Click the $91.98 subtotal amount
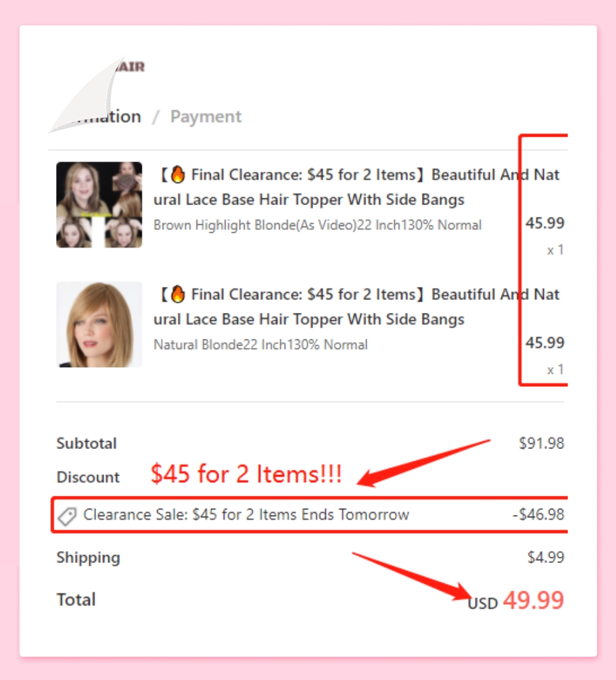 [x=541, y=443]
